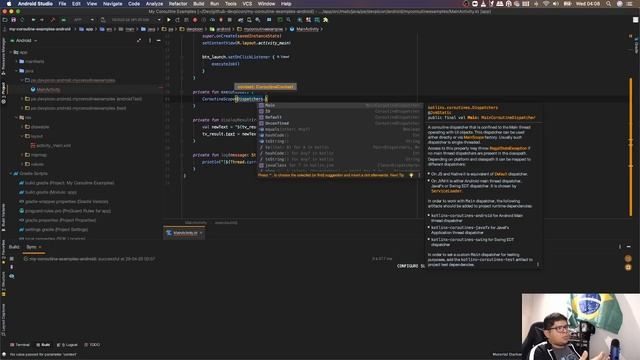Open macOS Spotlight search icon
Image resolution: width=640 pixels, height=360 pixels.
(x=609, y=4)
